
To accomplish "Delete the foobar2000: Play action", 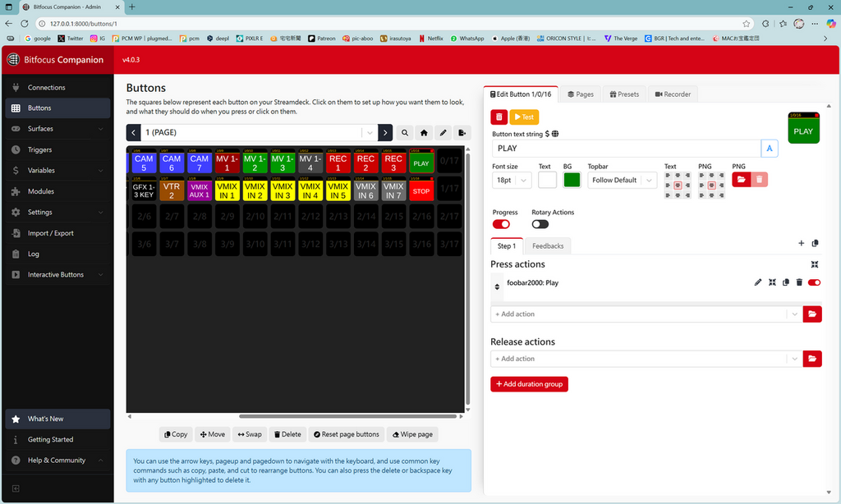I will (799, 282).
